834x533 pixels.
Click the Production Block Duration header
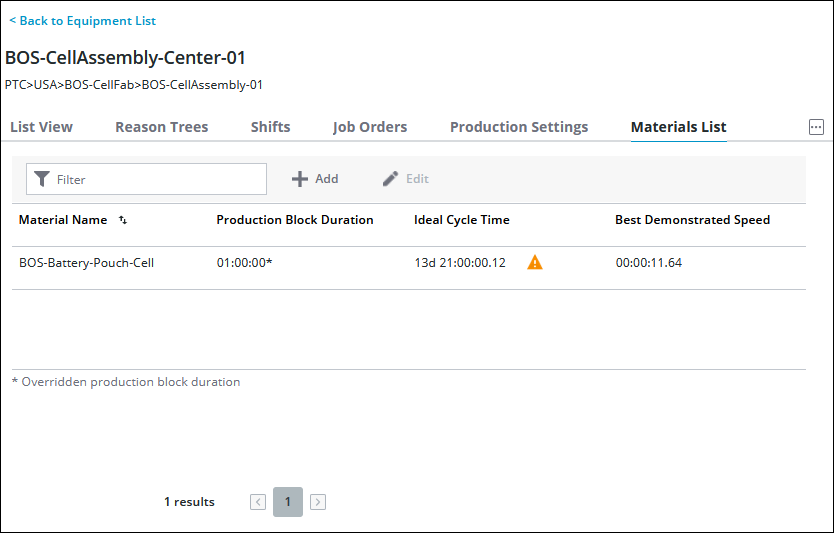pyautogui.click(x=295, y=220)
